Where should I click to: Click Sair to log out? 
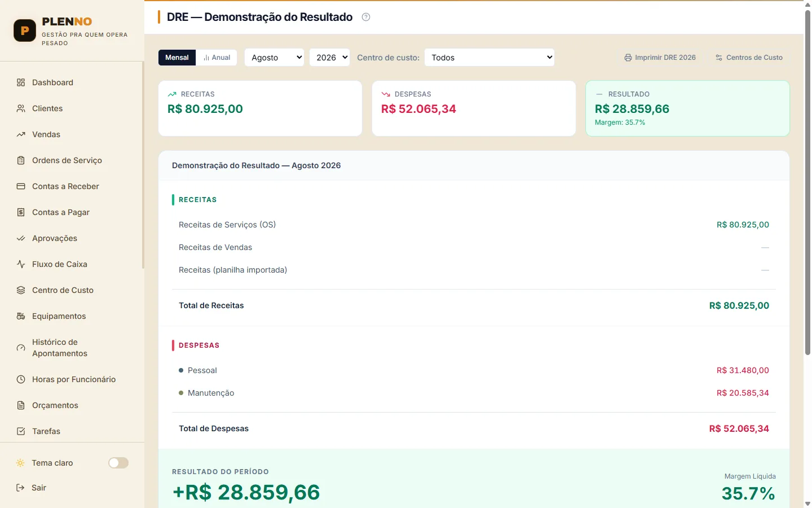pos(71,488)
